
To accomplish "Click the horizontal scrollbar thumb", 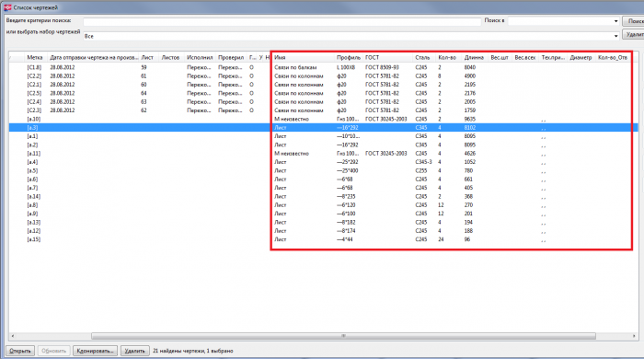I will (343, 336).
